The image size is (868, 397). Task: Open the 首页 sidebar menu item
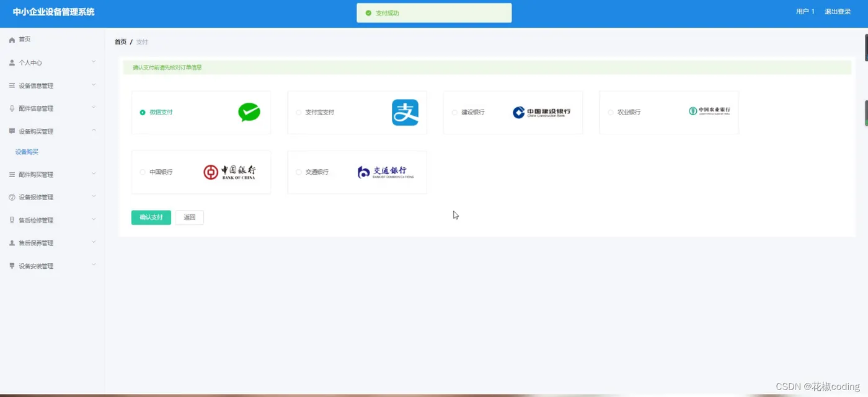[52, 40]
